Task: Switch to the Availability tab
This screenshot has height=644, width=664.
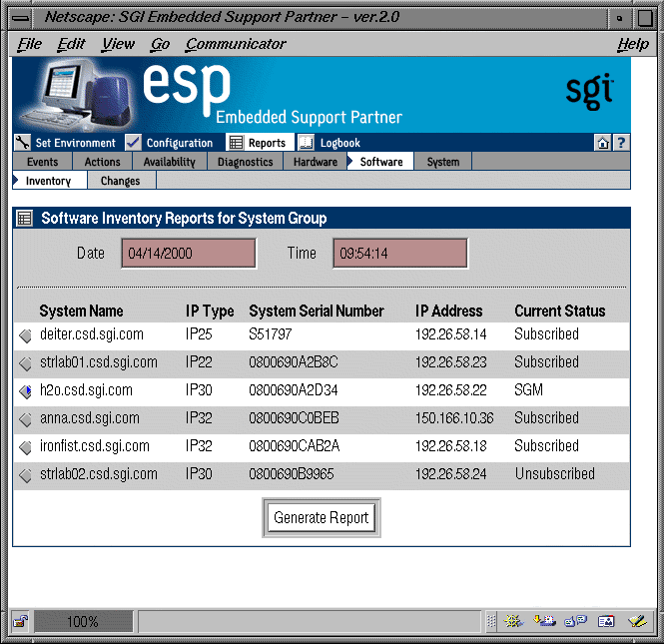Action: click(170, 162)
